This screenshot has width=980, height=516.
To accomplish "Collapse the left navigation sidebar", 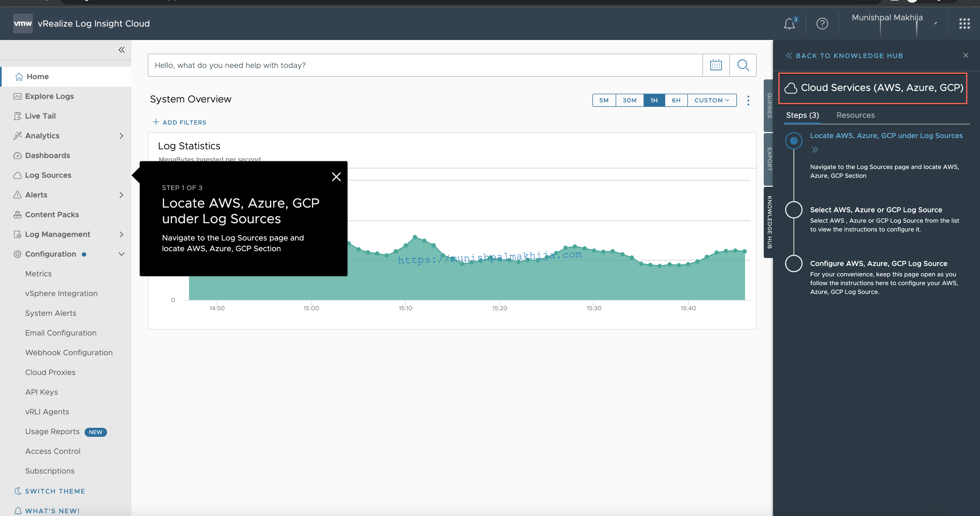I will point(121,50).
